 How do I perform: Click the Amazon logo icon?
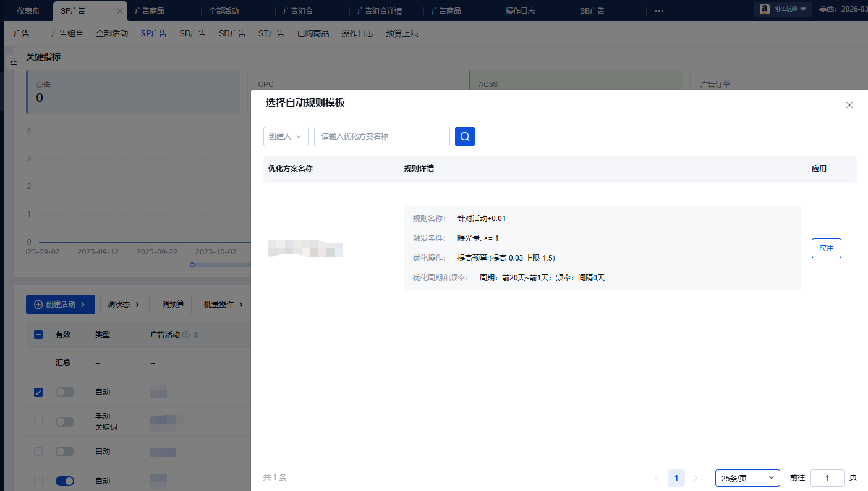764,9
